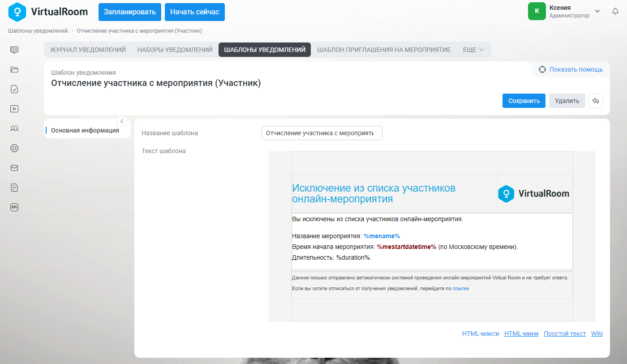Click the %duration% text in template

point(353,257)
